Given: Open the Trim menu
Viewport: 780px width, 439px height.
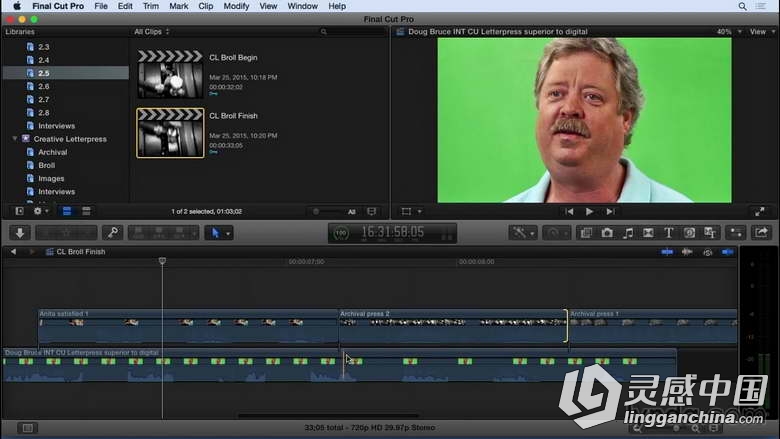Looking at the screenshot, I should click(151, 6).
